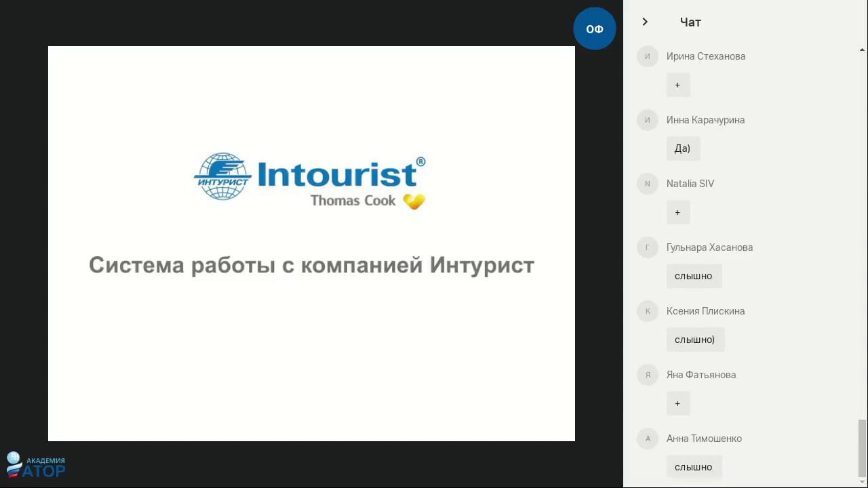Click Инна Карачурина's "Да)" message bubble
Image resolution: width=868 pixels, height=488 pixels.
683,148
